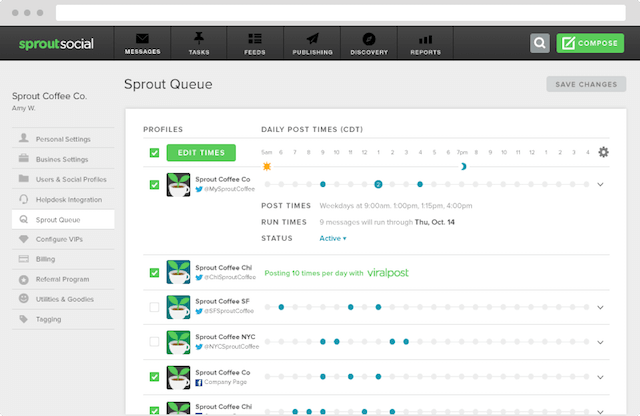This screenshot has height=416, width=640.
Task: Open the Publishing paper plane icon
Action: tap(312, 39)
